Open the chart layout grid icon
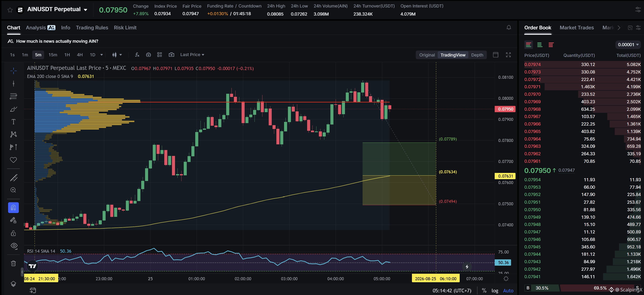Viewport: 644px width, 295px height. (x=159, y=55)
